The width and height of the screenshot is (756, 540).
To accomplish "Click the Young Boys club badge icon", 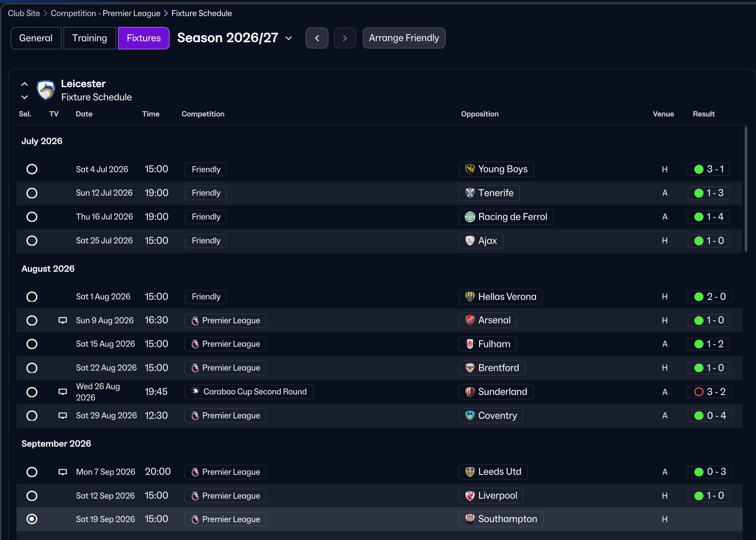I will [x=470, y=169].
